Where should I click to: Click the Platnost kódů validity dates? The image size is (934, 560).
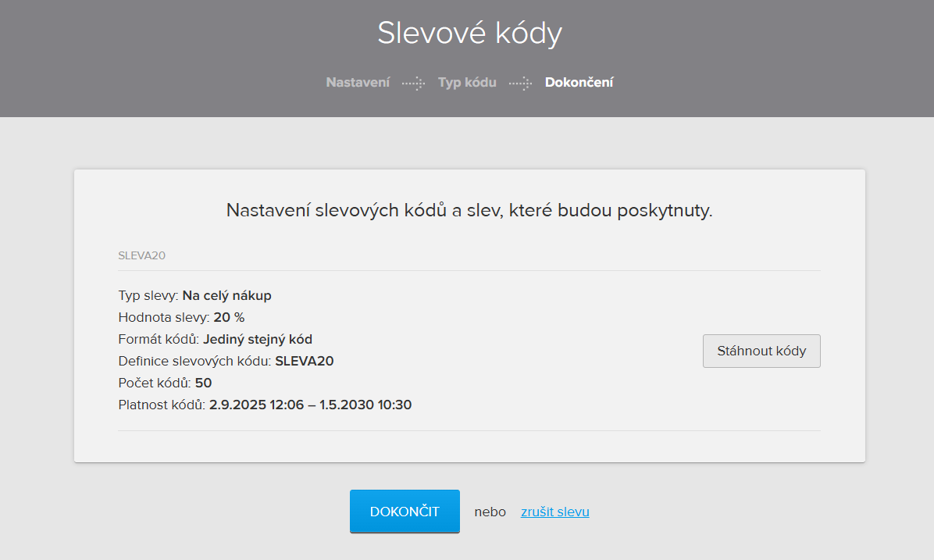tap(308, 405)
